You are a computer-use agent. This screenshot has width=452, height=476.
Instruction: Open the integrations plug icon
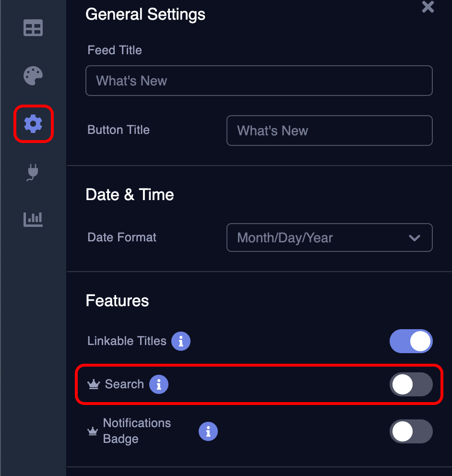tap(33, 172)
